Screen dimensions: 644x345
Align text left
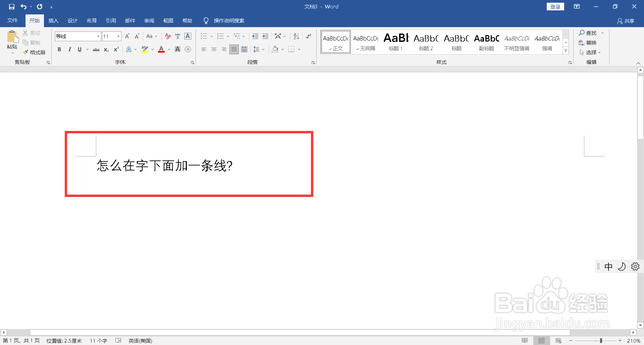pyautogui.click(x=204, y=49)
